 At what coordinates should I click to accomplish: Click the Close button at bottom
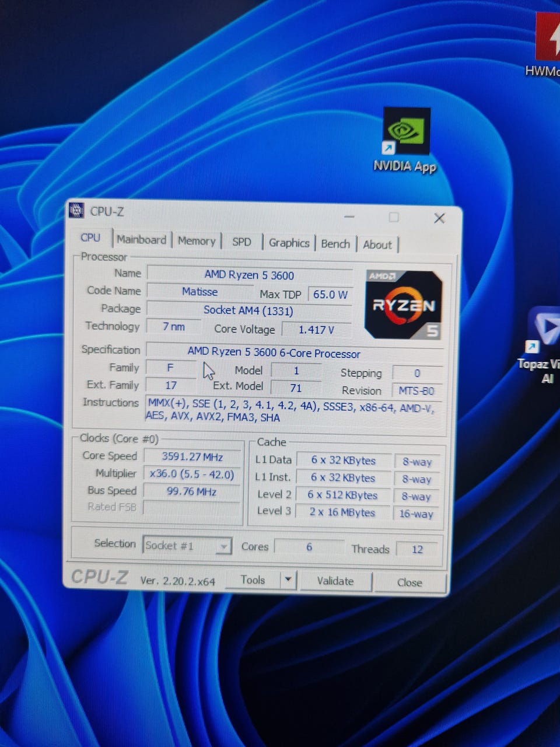[409, 582]
